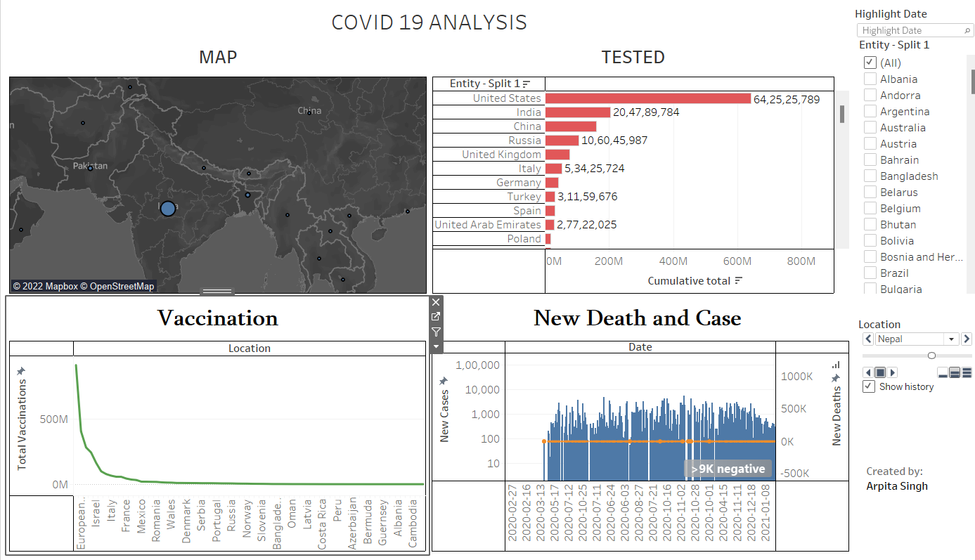Set normal Location playback speed
Screen dimensions: 975x560
pyautogui.click(x=955, y=372)
